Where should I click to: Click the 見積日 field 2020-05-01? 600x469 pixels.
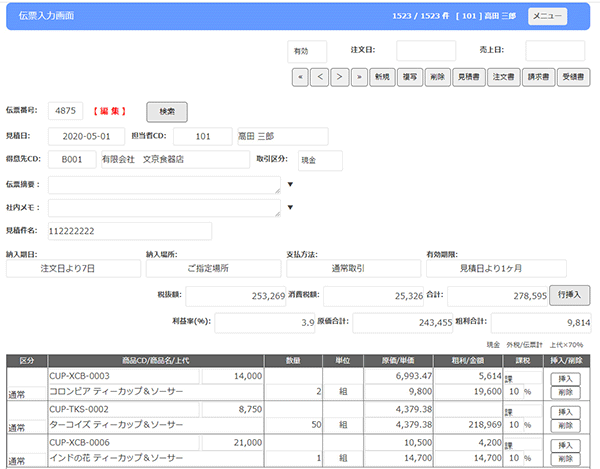86,137
